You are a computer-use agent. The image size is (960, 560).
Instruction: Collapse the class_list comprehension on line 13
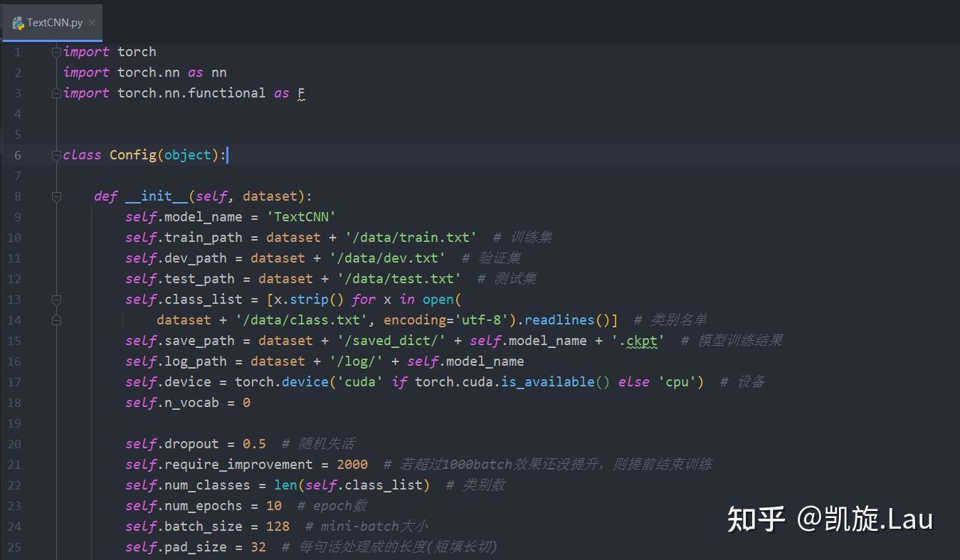coord(56,299)
